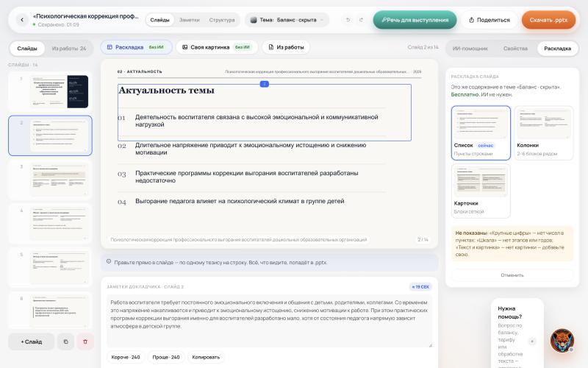Open slide 1 thumbnail in sidebar
This screenshot has width=588, height=368.
50,91
